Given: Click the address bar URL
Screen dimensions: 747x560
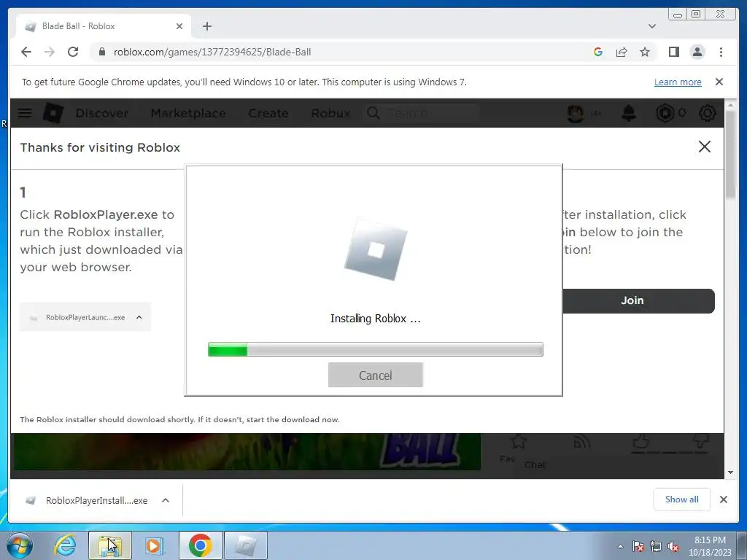Looking at the screenshot, I should click(212, 52).
